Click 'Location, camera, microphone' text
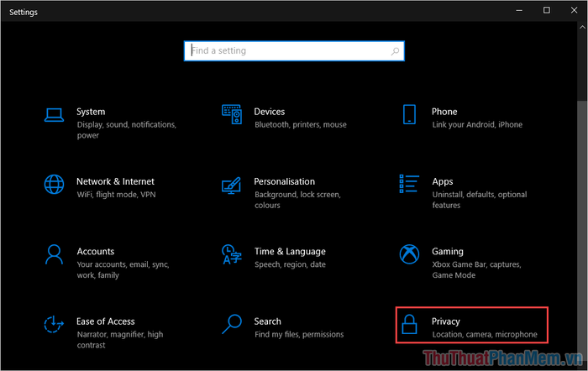The image size is (588, 371). [x=485, y=334]
